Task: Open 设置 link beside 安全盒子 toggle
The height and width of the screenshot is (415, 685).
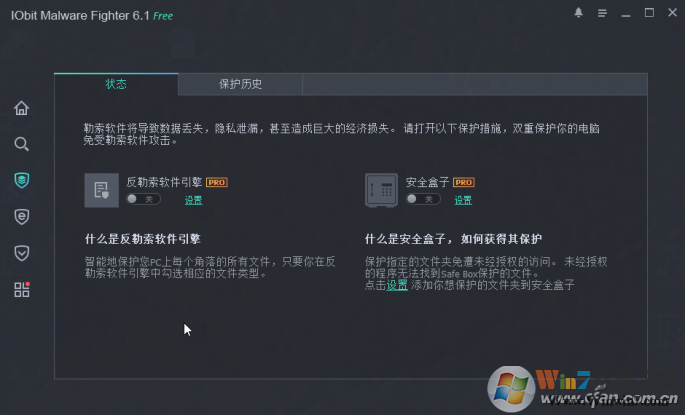Action: click(x=463, y=200)
